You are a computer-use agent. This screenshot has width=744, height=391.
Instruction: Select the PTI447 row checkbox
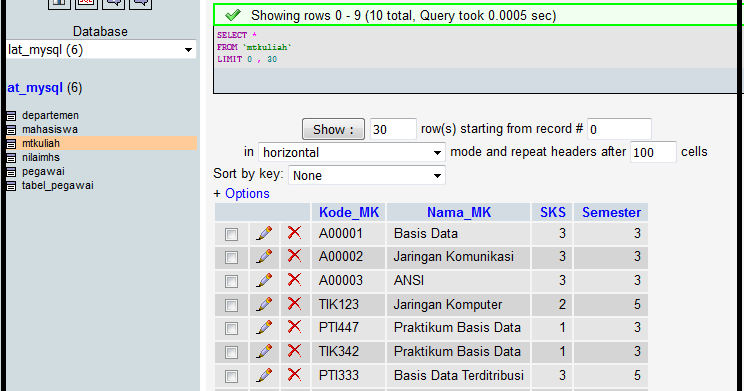[x=231, y=328]
